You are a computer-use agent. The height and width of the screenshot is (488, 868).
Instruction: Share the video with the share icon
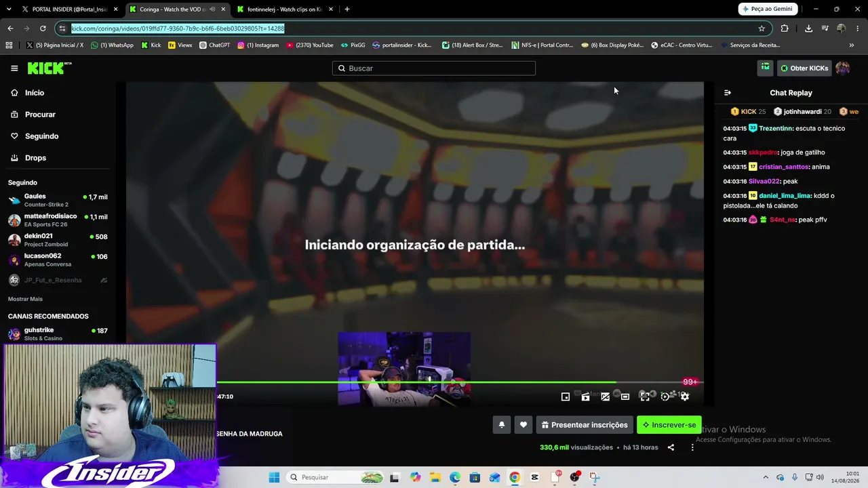[x=671, y=447]
